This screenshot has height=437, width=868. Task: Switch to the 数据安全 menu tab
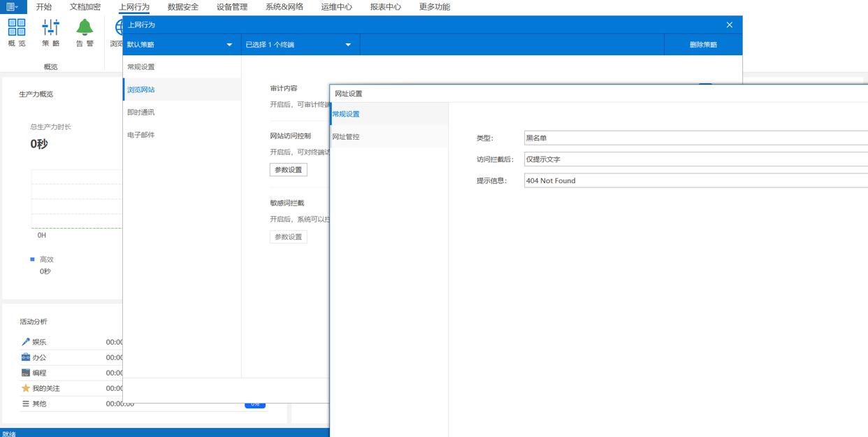point(183,7)
